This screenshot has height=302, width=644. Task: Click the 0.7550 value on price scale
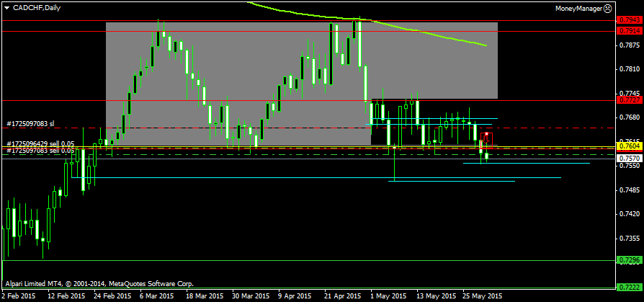click(x=629, y=166)
